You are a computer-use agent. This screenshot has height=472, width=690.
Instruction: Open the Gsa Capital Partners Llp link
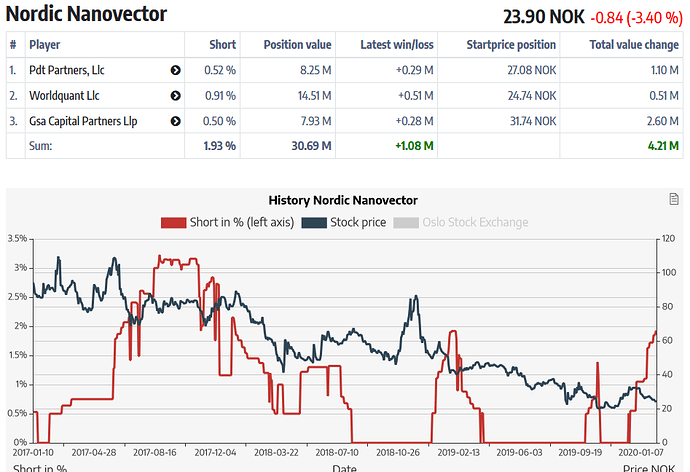[x=83, y=121]
